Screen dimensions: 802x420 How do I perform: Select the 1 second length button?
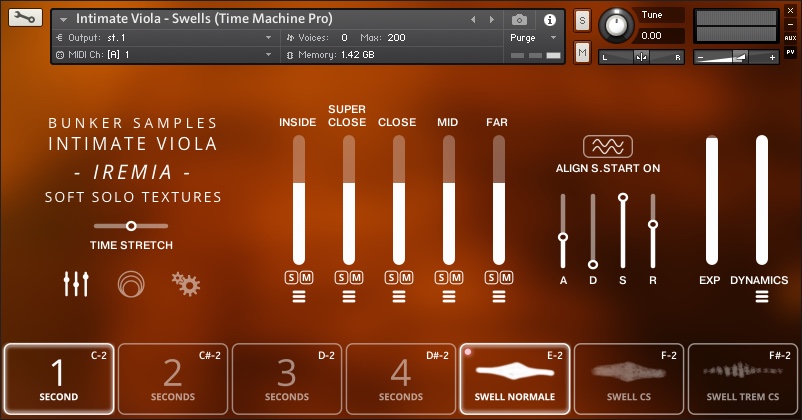point(58,379)
